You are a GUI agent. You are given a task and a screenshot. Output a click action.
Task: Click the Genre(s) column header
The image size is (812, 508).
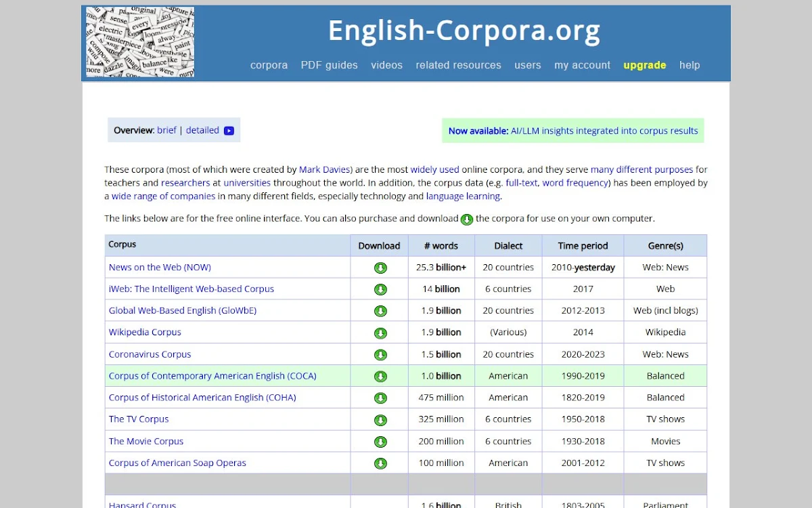(665, 246)
